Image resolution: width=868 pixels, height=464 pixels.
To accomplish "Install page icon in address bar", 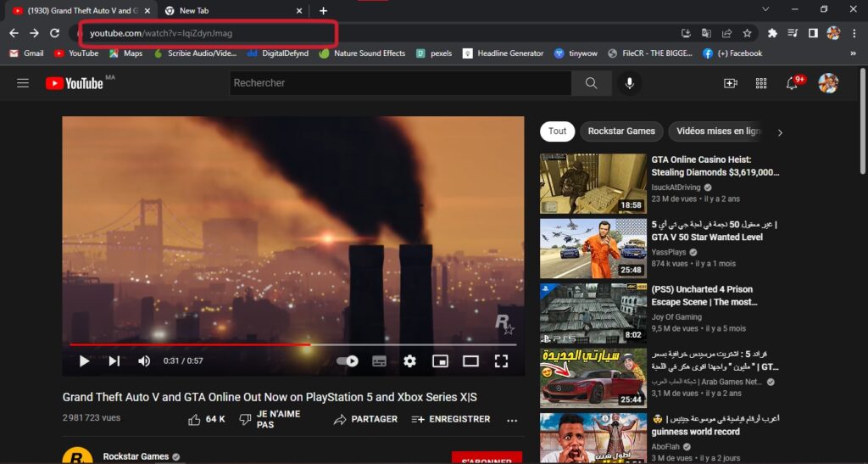I will pos(686,33).
